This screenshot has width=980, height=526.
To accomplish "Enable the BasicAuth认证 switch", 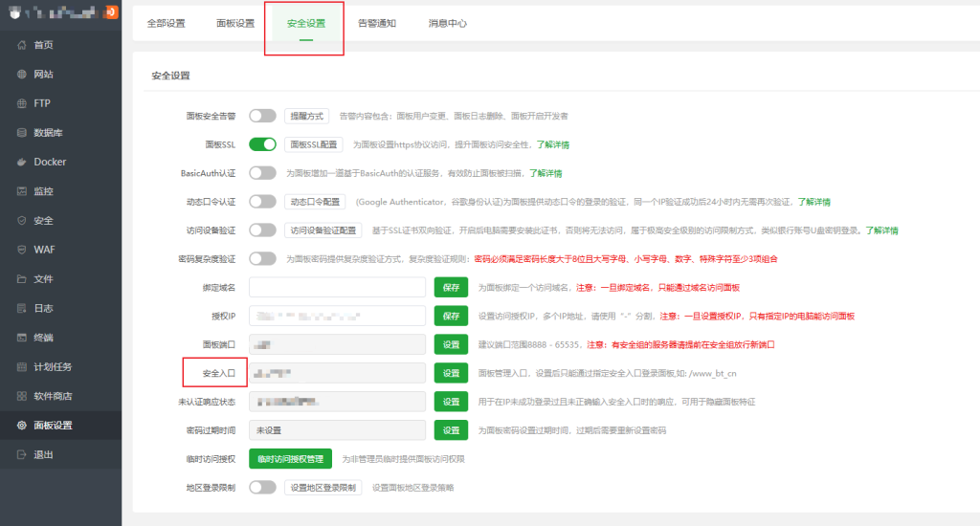I will (x=262, y=173).
